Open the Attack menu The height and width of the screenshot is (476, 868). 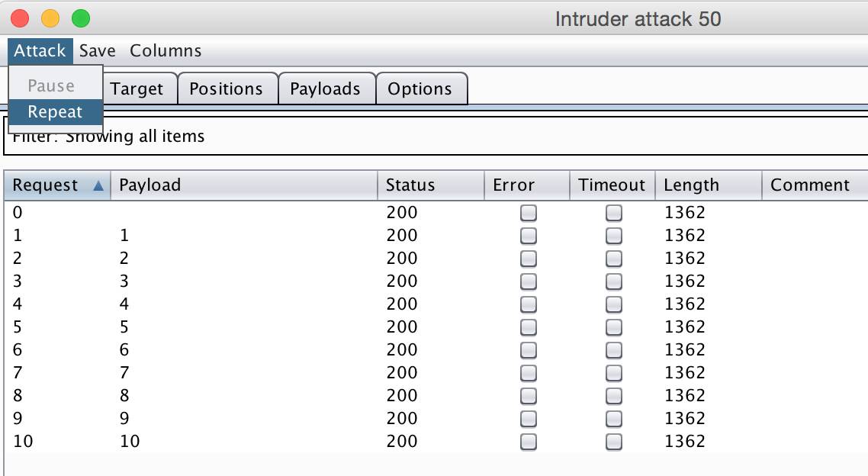[x=40, y=51]
